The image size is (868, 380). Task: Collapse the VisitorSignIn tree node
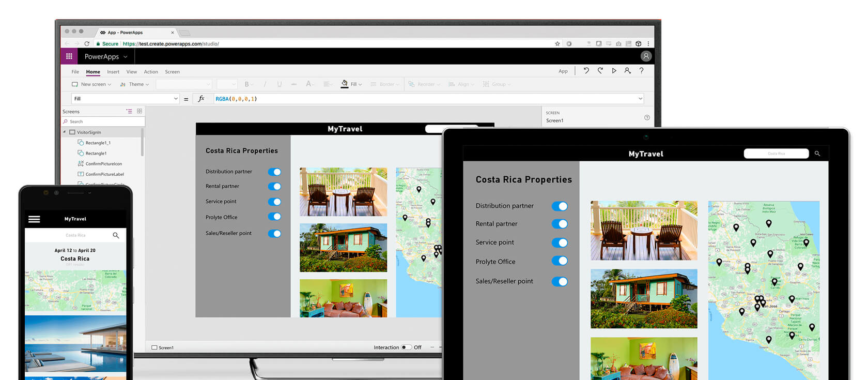[65, 132]
